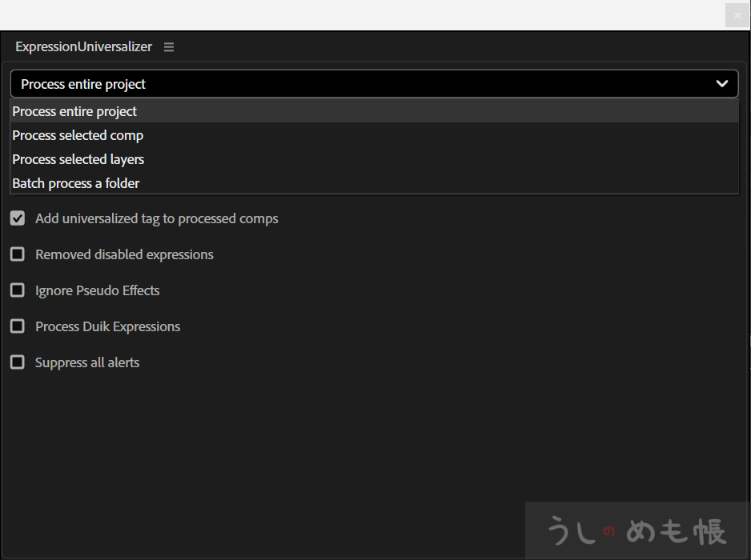Viewport: 751px width, 560px height.
Task: Click the 'Suppress all alerts' label text
Action: pyautogui.click(x=87, y=362)
